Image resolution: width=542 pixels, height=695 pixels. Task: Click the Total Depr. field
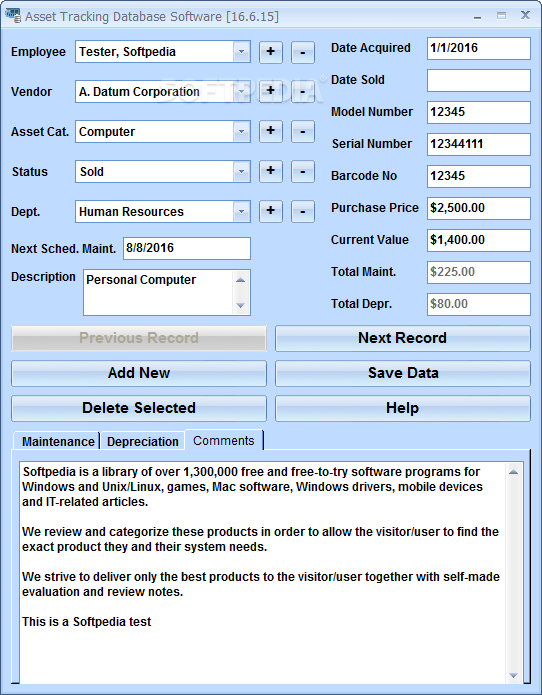point(479,304)
